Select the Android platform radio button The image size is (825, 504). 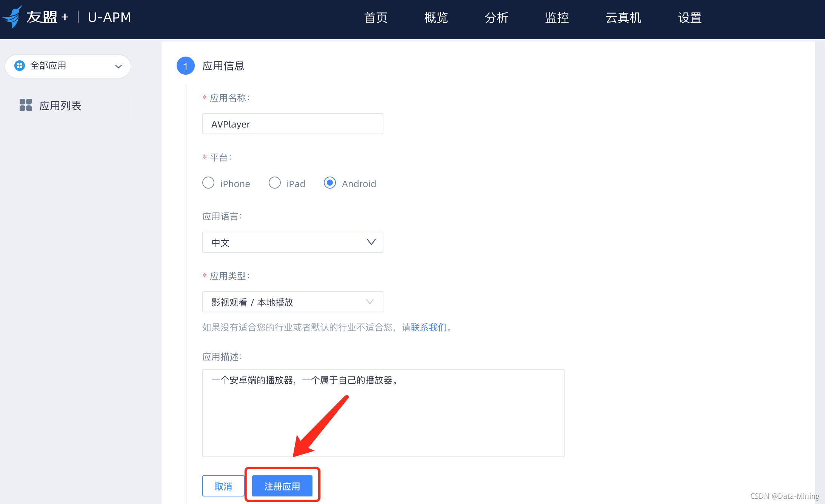point(330,183)
